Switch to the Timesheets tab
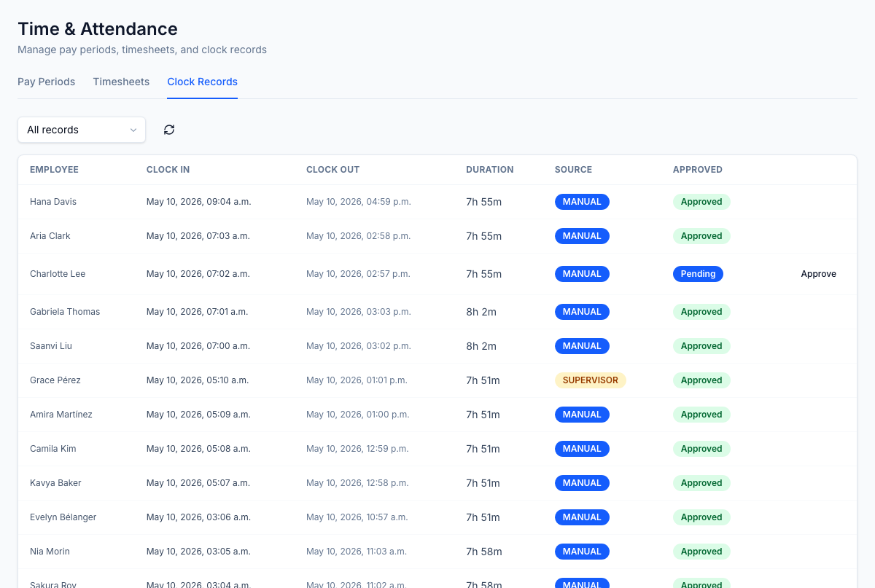875x588 pixels. click(x=121, y=82)
